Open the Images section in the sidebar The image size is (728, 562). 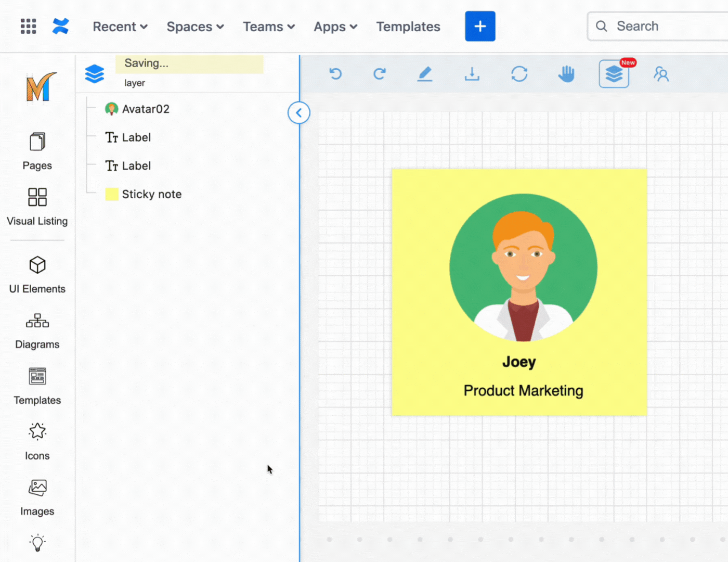click(37, 496)
